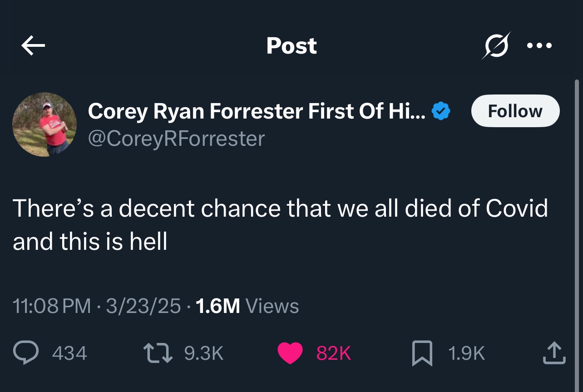Viewport: 583px width, 392px height.
Task: Share the post with the upload arrow icon
Action: pyautogui.click(x=554, y=353)
